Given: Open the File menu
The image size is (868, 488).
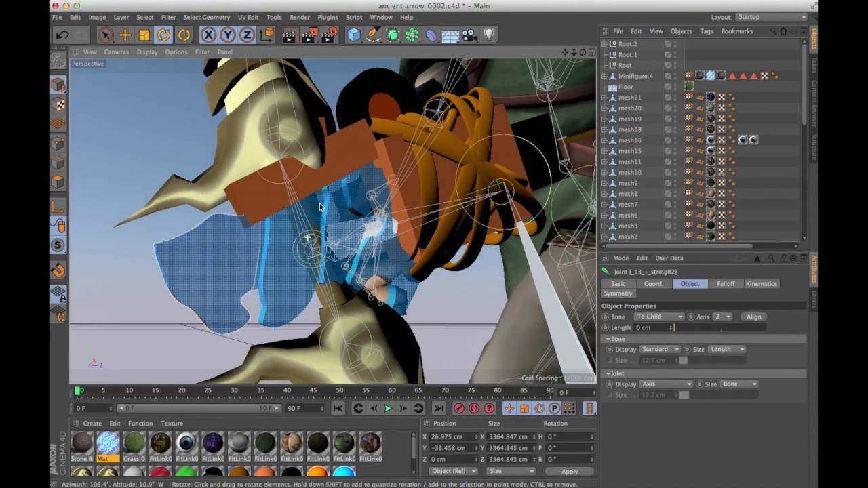Looking at the screenshot, I should click(x=58, y=17).
